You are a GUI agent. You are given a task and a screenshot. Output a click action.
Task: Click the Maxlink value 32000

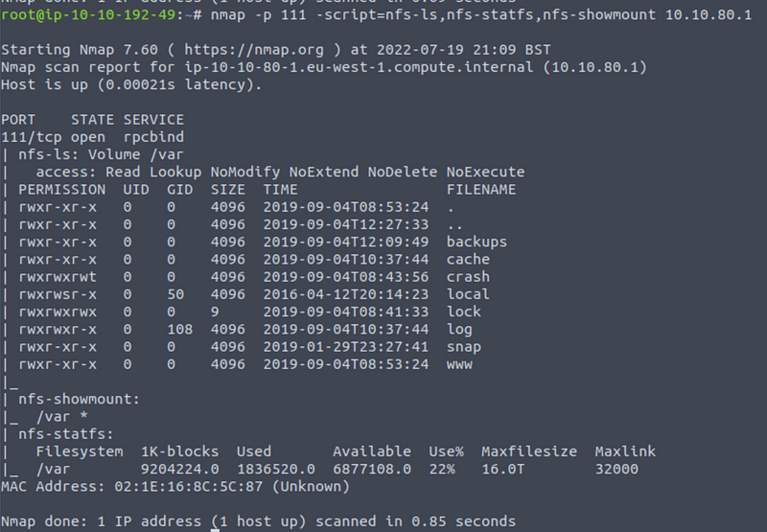pos(616,469)
